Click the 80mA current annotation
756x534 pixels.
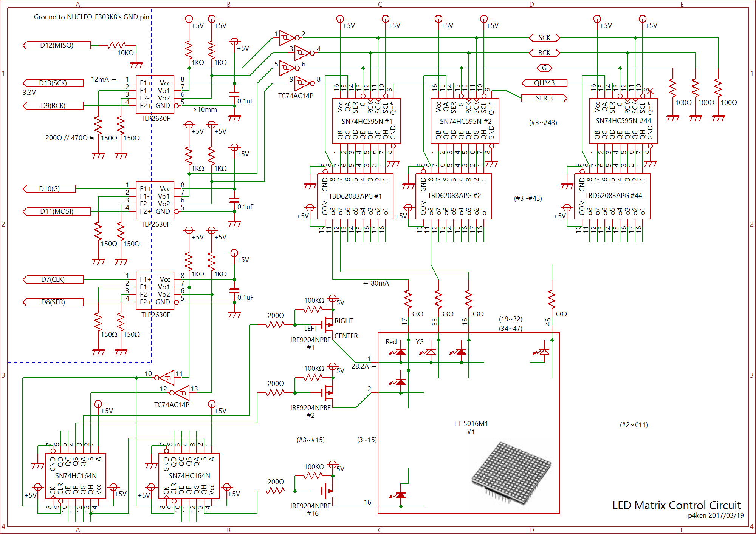pos(376,283)
